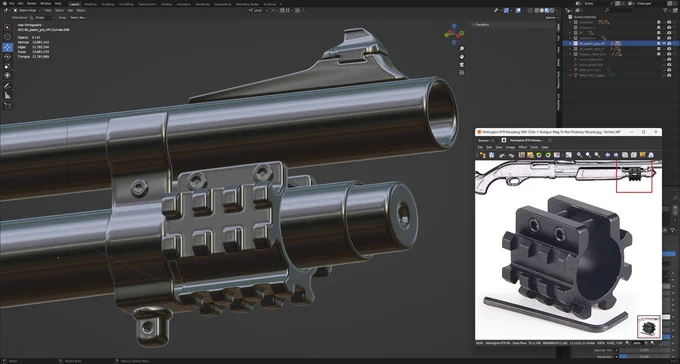The image size is (680, 364).
Task: Adjust the Roughness slider in properties
Action: (644, 356)
